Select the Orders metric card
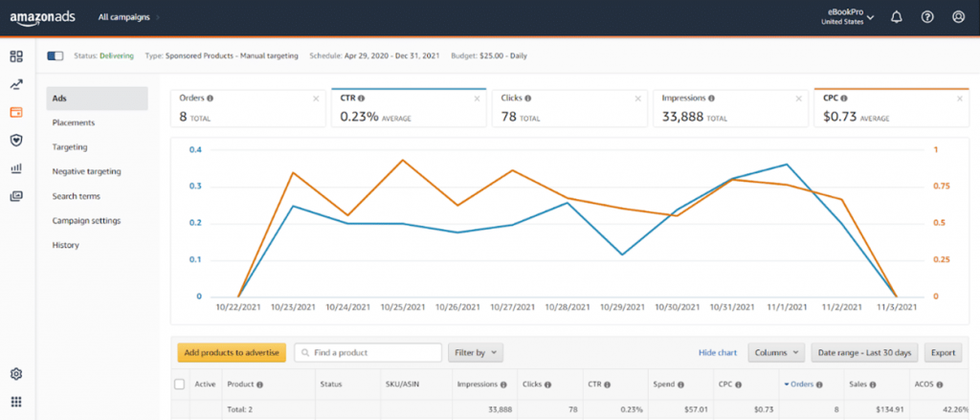 248,108
